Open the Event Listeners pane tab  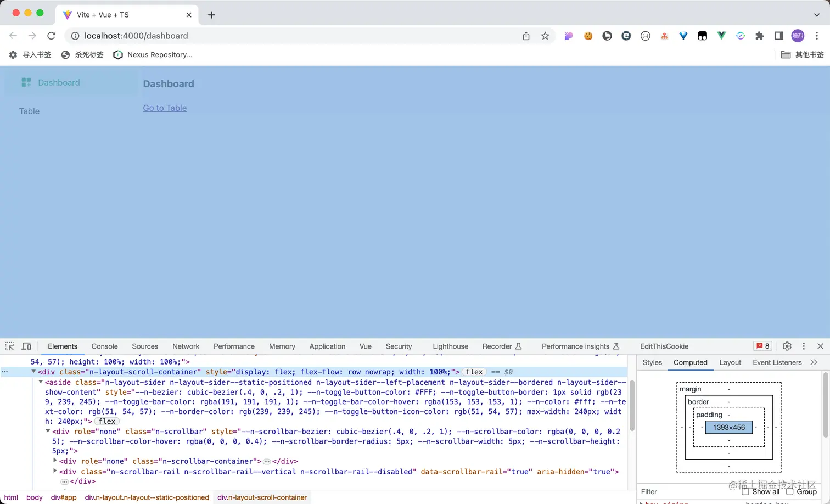tap(777, 362)
